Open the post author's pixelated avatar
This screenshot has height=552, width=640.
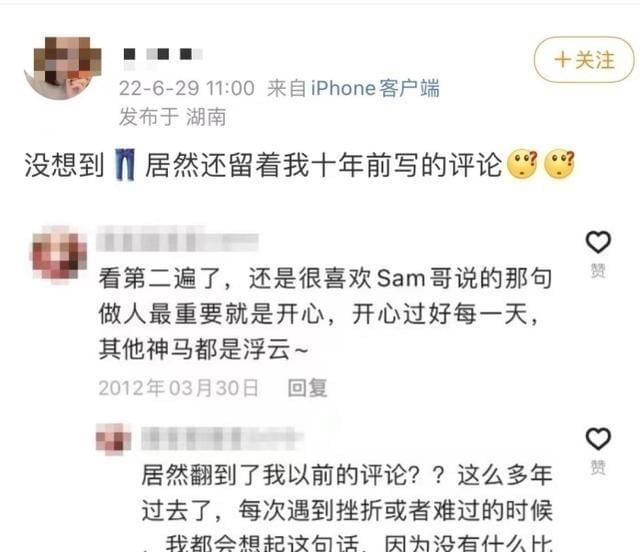click(63, 68)
